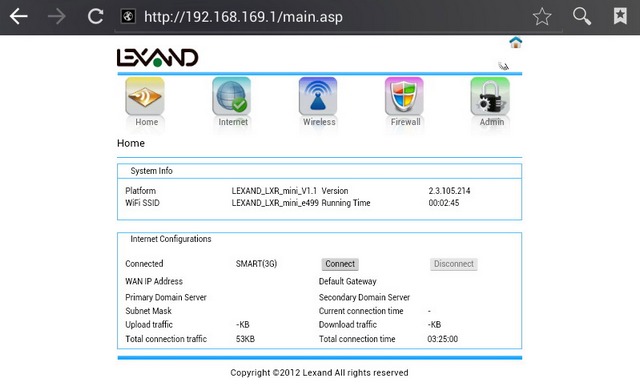This screenshot has height=387, width=640.
Task: Click platform value LEXAND_LXR_mini_V1.1
Action: (x=274, y=191)
